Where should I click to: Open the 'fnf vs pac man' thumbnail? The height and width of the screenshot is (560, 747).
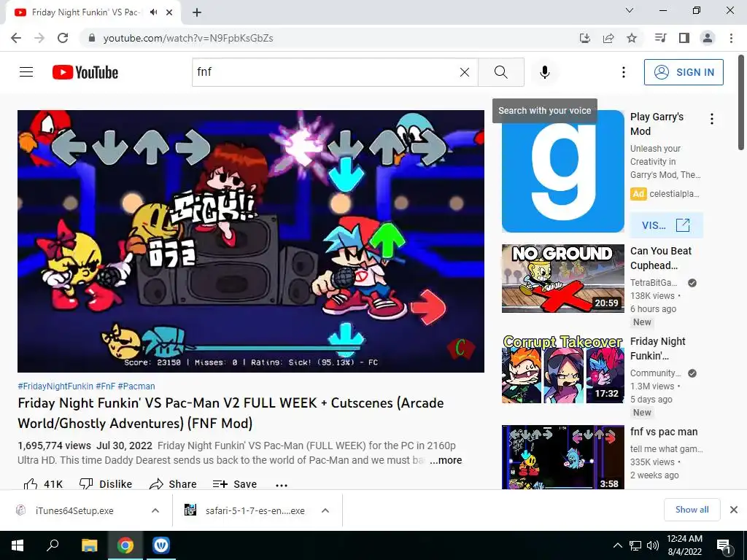click(562, 457)
